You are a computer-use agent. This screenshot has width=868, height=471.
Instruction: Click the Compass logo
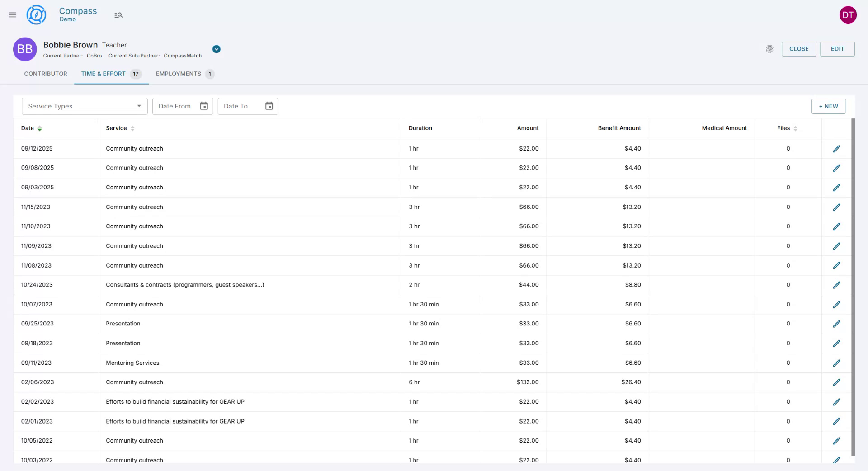36,14
